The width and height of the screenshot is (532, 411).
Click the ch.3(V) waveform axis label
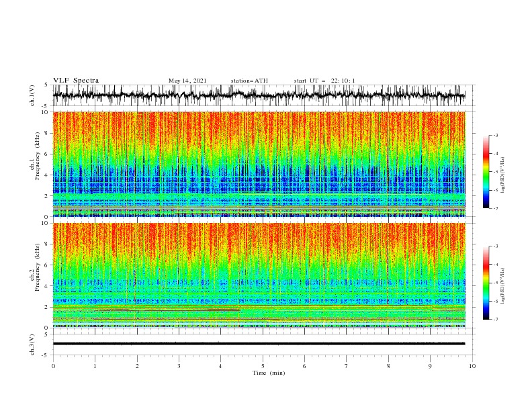coord(32,345)
